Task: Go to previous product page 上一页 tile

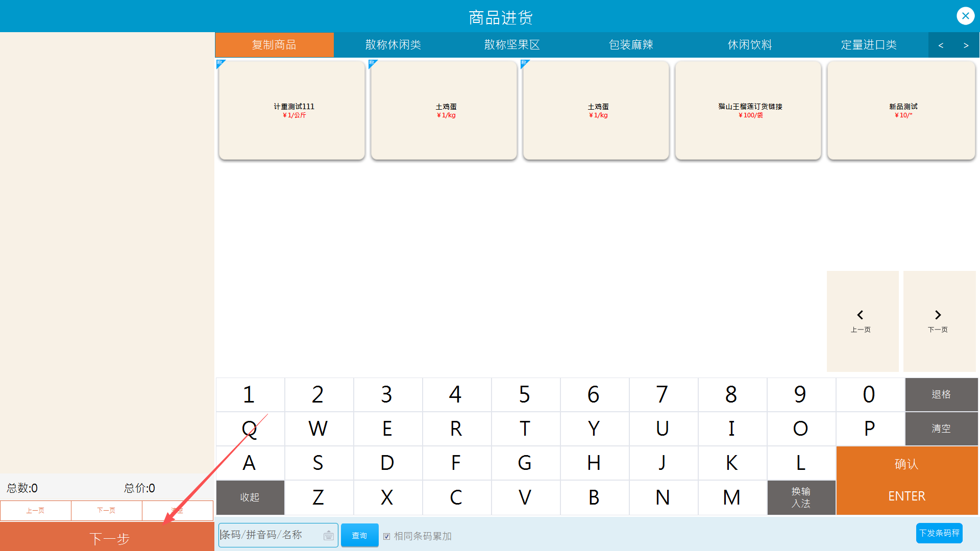Action: (x=862, y=321)
